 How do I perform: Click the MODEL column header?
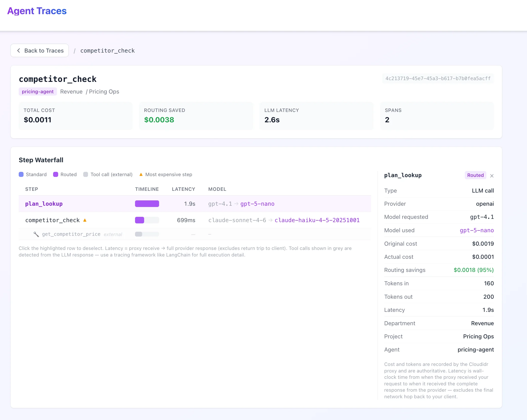[217, 189]
